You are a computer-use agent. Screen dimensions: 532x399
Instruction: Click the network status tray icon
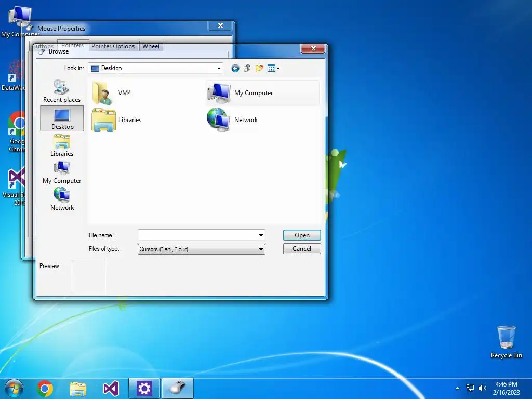470,388
